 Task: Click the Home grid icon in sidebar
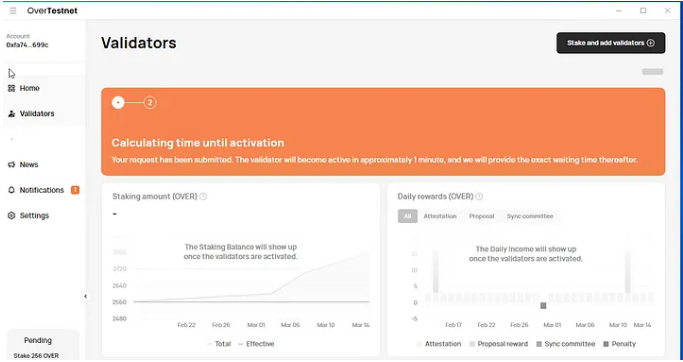click(11, 88)
